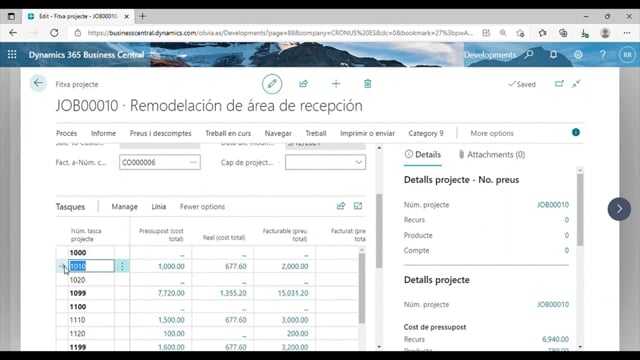Click budget cost 7,720.00 for task 1099
Image resolution: width=640 pixels, height=360 pixels.
(171, 293)
